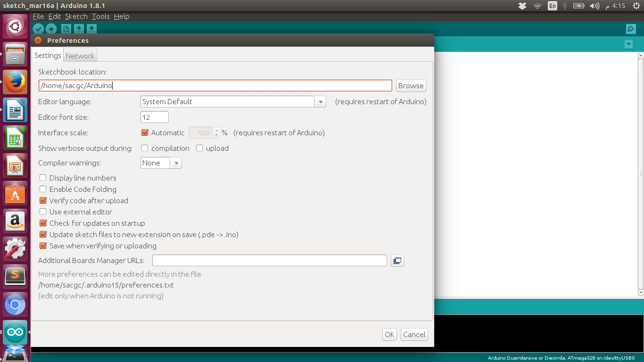Click the Verify checkmark toolbar icon
Viewport: 644px width, 362px height.
pyautogui.click(x=39, y=29)
